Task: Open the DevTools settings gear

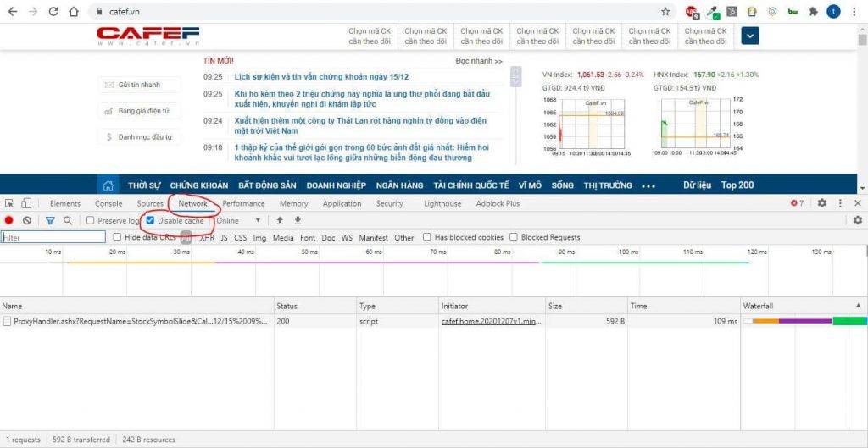Action: pos(822,203)
